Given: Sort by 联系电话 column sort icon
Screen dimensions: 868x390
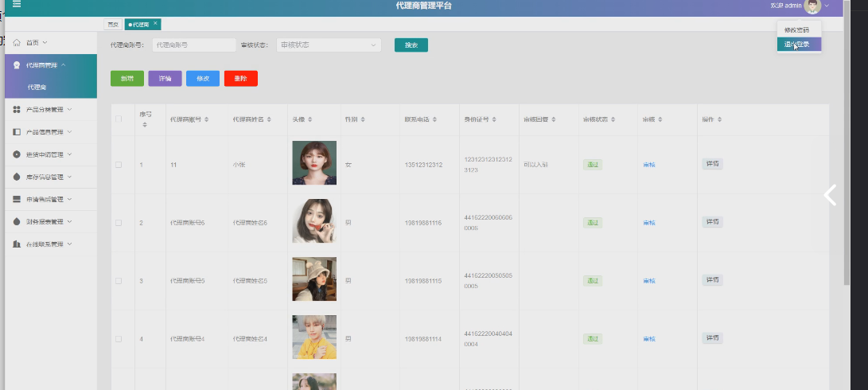Looking at the screenshot, I should 434,119.
